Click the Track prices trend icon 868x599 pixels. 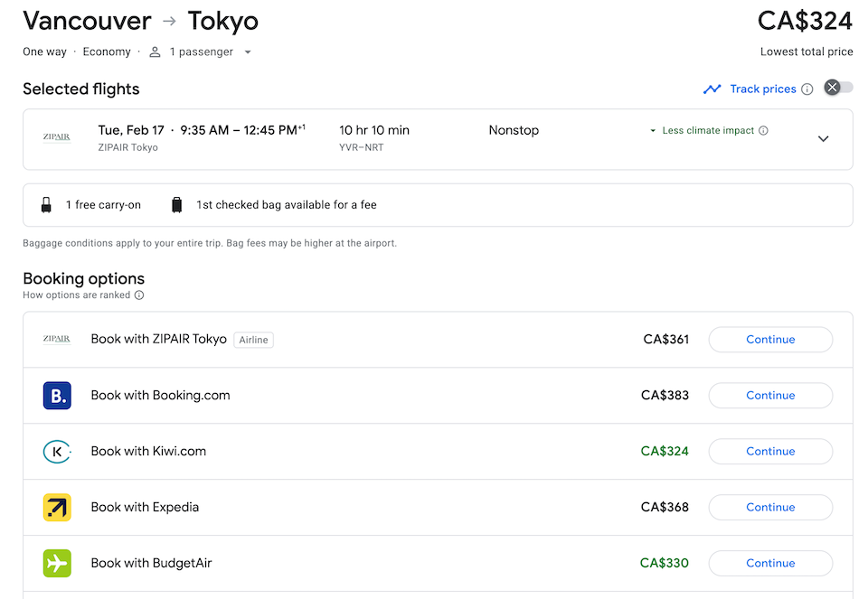click(x=712, y=89)
